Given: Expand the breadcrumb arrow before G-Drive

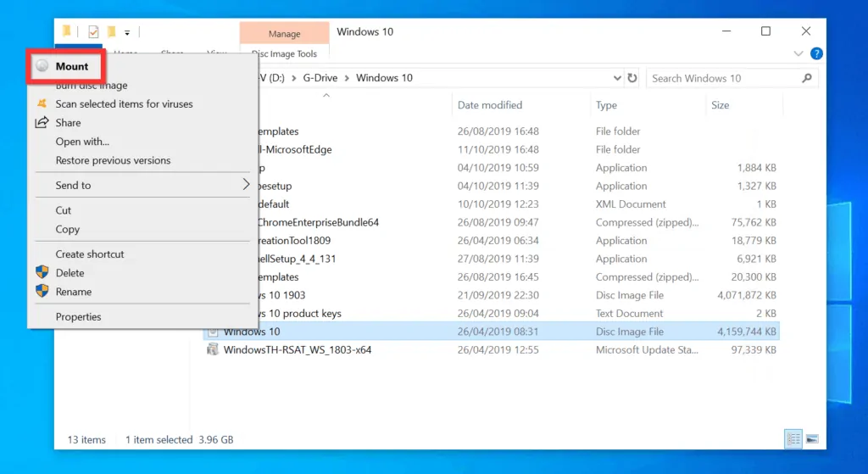Looking at the screenshot, I should click(x=293, y=78).
